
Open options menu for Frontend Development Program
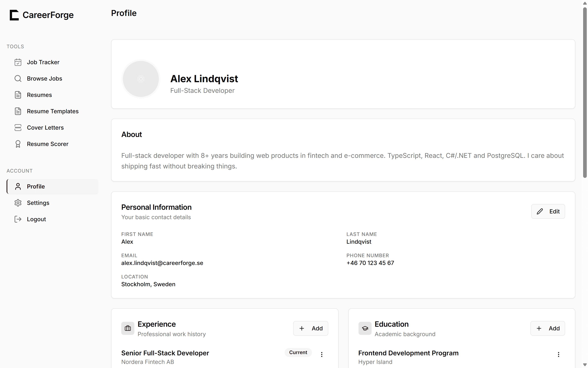[x=559, y=354]
